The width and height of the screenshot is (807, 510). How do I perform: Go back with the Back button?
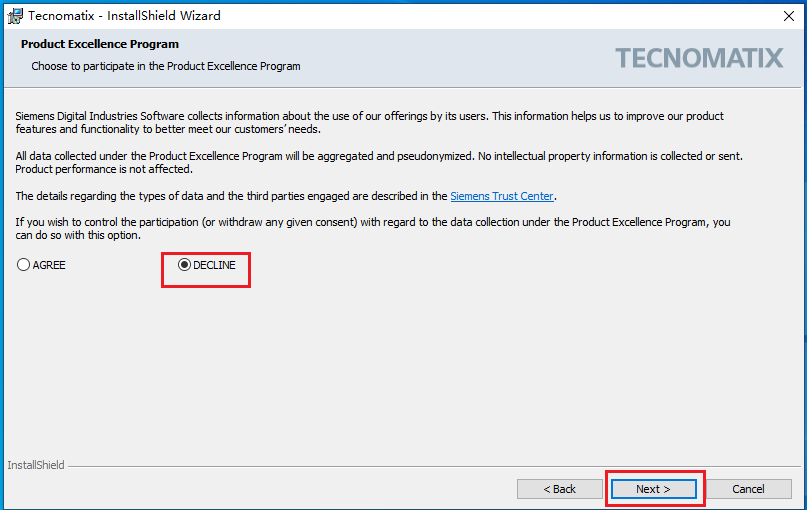(559, 489)
